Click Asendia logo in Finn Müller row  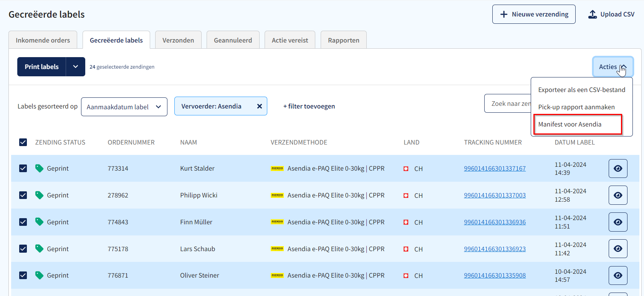click(x=277, y=222)
